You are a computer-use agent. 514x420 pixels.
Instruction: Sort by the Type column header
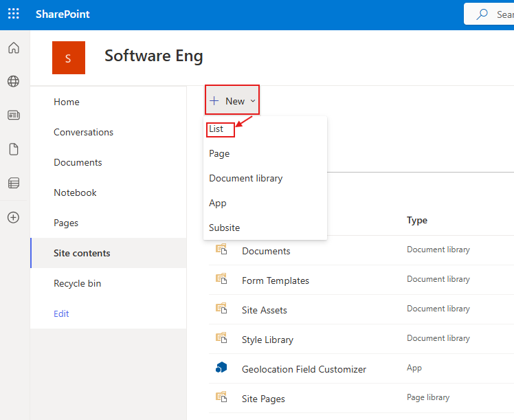[417, 221]
